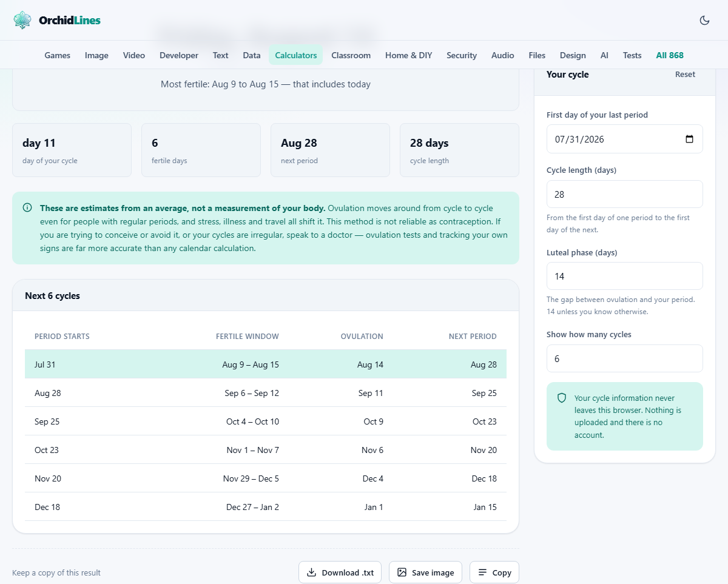The width and height of the screenshot is (728, 584).
Task: Click the info icon in the estimates notice
Action: pyautogui.click(x=27, y=208)
